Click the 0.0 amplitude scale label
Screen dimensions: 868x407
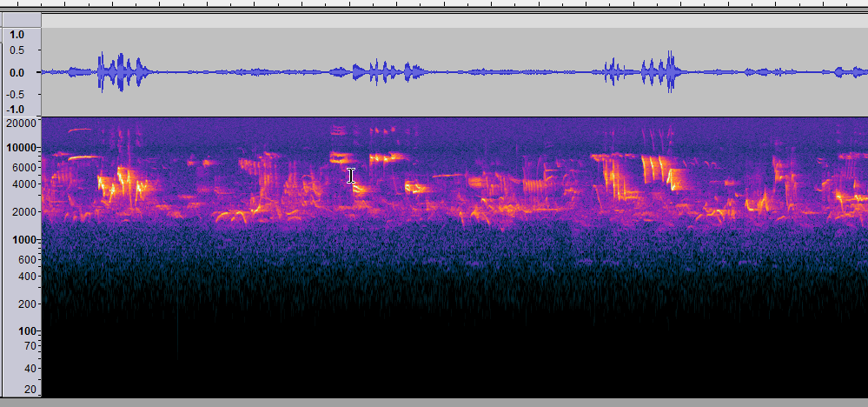tap(17, 72)
